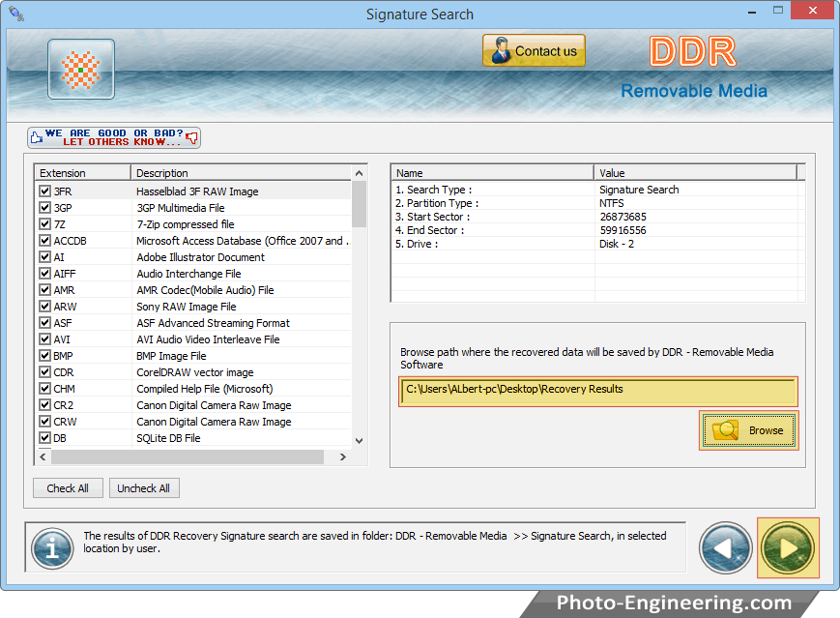Click the 'We are good or bad' feedback banner

pyautogui.click(x=114, y=137)
